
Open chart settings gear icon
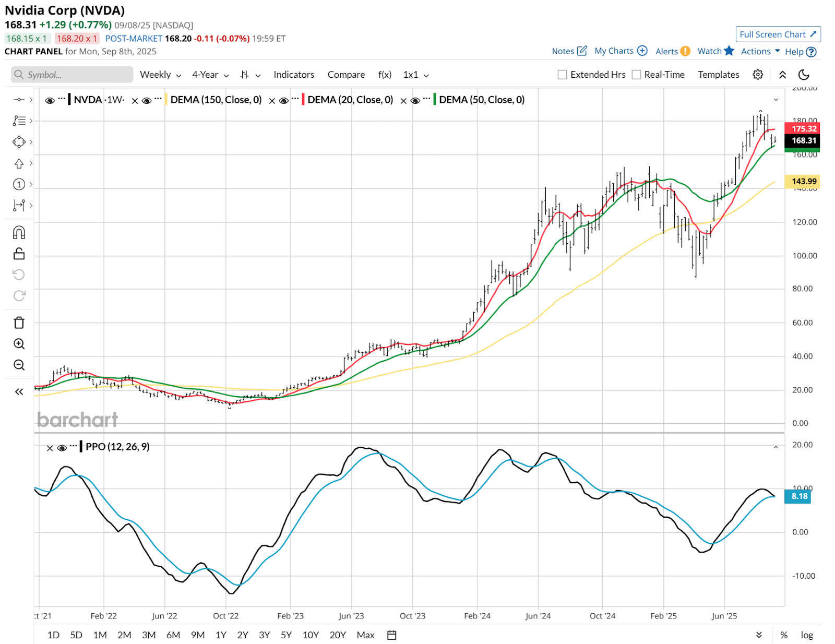(x=758, y=75)
